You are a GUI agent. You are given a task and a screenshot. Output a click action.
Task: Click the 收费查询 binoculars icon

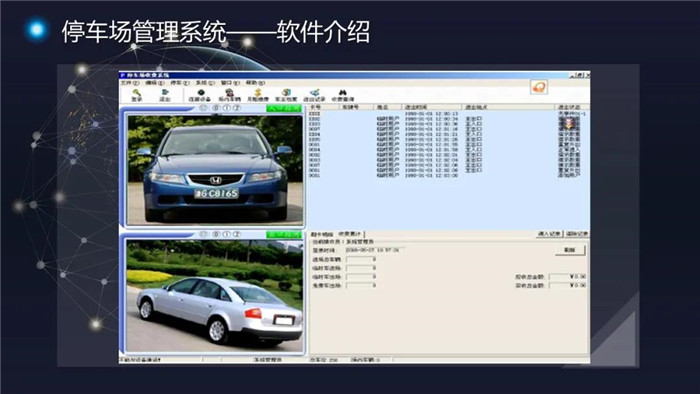342,95
